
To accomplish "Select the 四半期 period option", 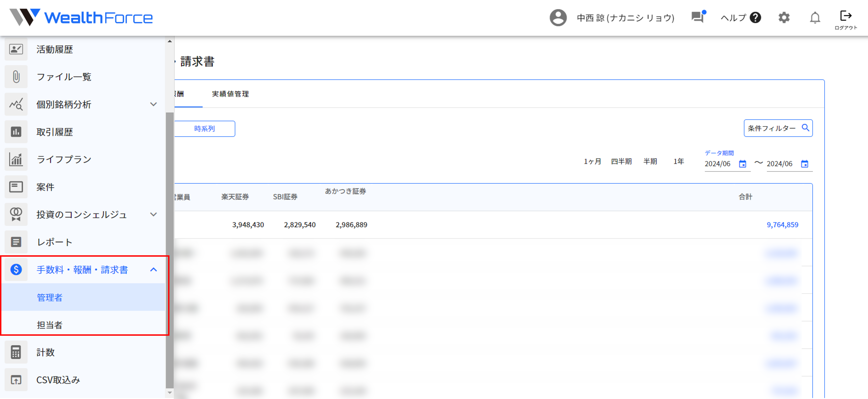I will pyautogui.click(x=621, y=162).
